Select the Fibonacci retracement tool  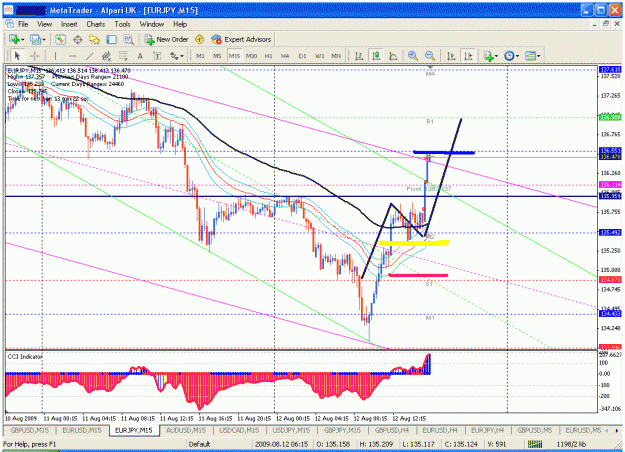click(x=123, y=56)
